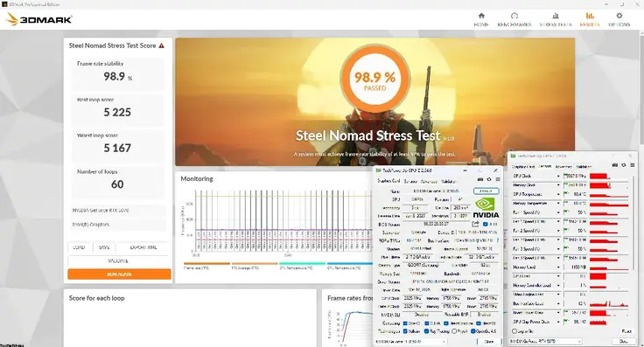
Task: Open the Validation tab in GPU-Z Graphics Card window
Action: pyautogui.click(x=449, y=181)
